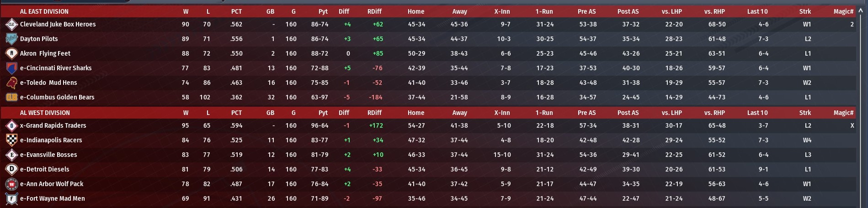Sort AL East by PCT column

[x=236, y=11]
